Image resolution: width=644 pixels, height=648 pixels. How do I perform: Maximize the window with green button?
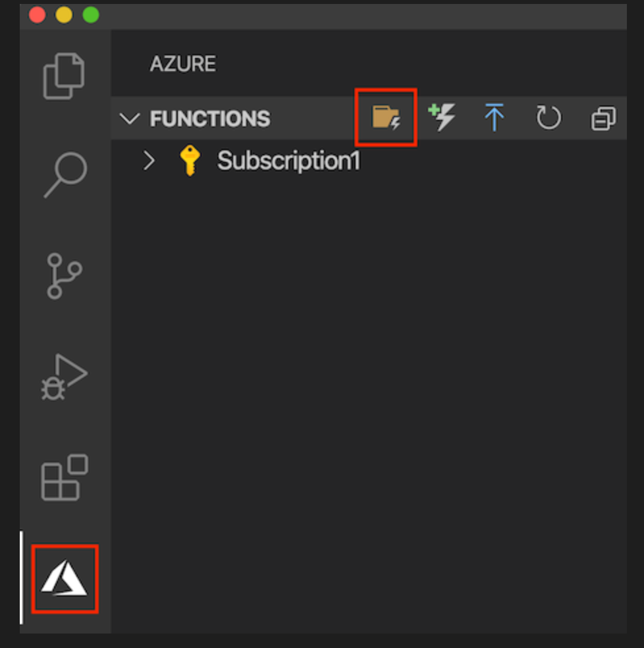(x=91, y=15)
